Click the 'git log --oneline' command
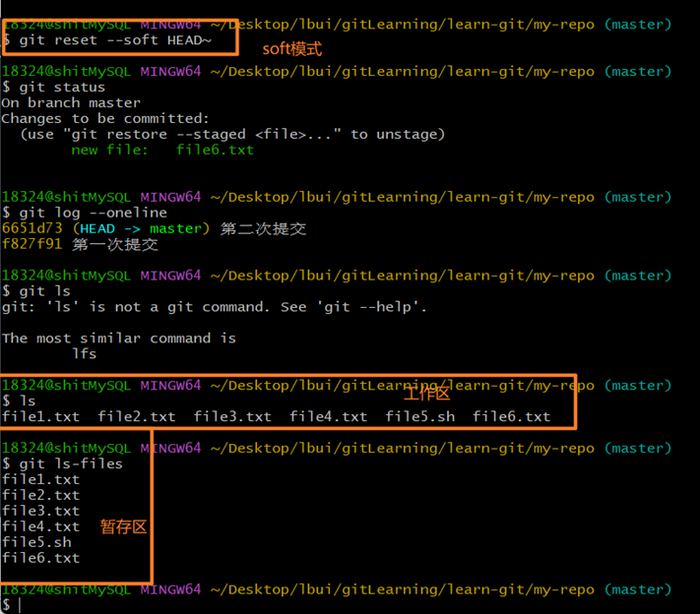700x614 pixels. coord(85,213)
